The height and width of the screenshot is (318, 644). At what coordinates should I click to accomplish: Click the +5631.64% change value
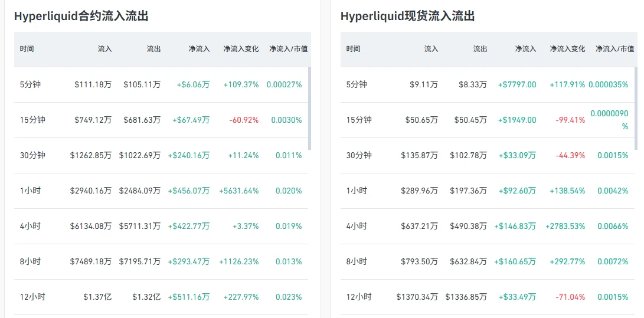pos(239,191)
